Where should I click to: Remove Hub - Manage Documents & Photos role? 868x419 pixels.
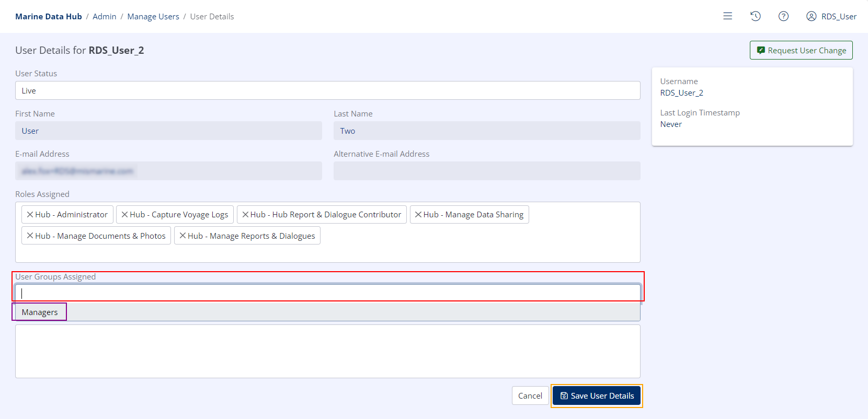coord(30,236)
